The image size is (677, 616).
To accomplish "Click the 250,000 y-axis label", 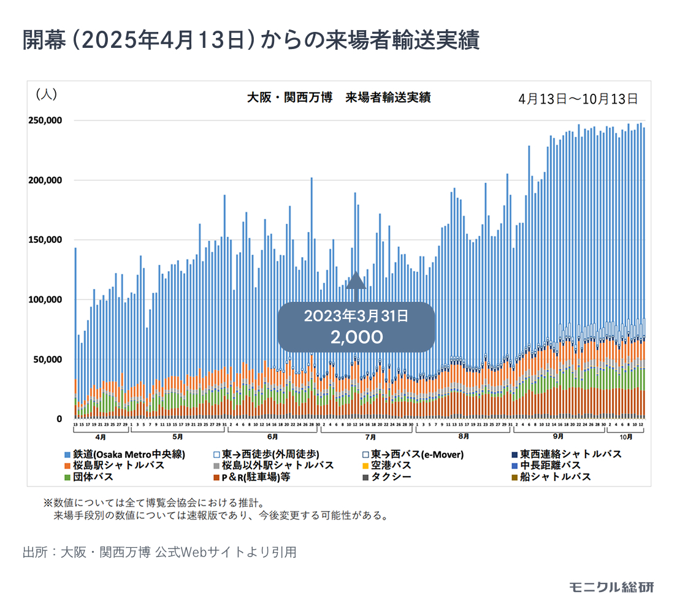I will coord(45,120).
